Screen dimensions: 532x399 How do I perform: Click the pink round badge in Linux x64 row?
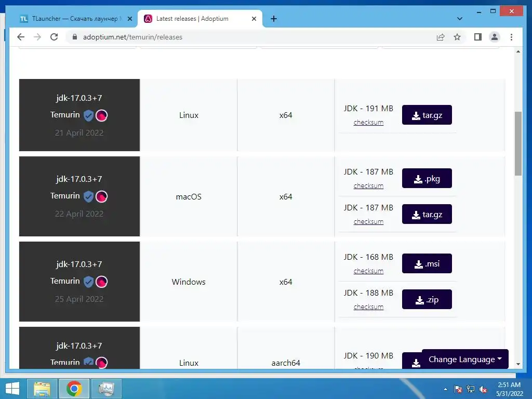pyautogui.click(x=101, y=116)
